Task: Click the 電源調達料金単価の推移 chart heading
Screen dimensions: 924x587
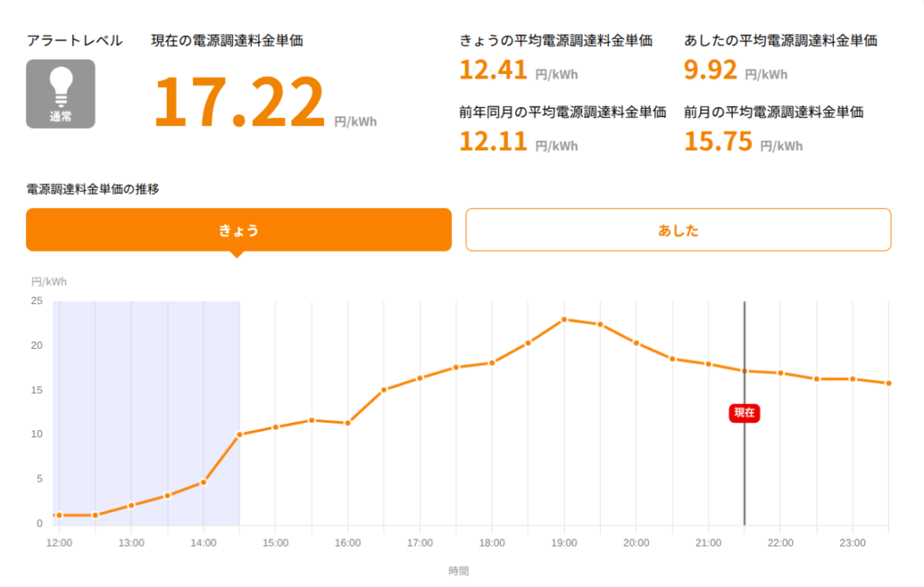Action: tap(93, 189)
